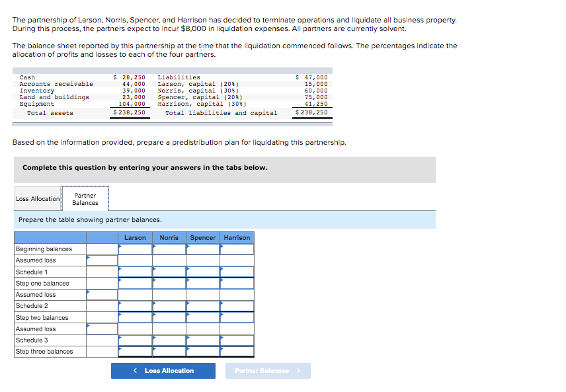This screenshot has width=566, height=392.
Task: Open the second Assumed loss amount field
Action: click(102, 295)
